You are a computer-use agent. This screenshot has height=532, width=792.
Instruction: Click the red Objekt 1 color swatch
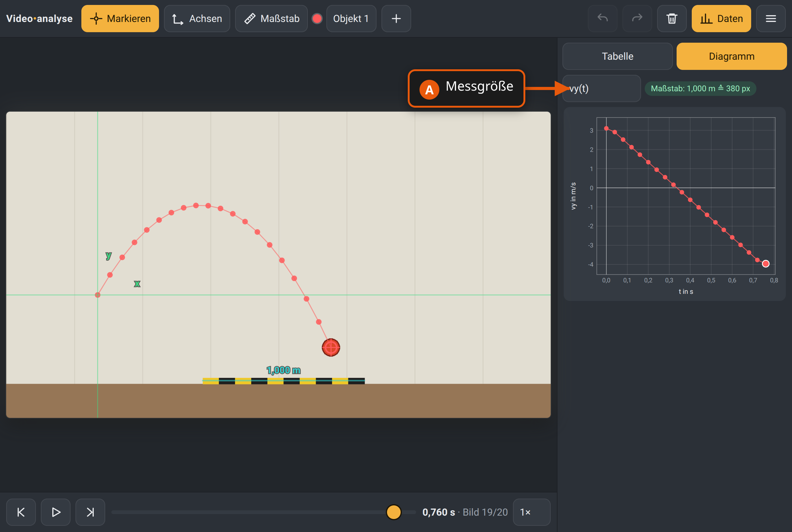pyautogui.click(x=317, y=19)
